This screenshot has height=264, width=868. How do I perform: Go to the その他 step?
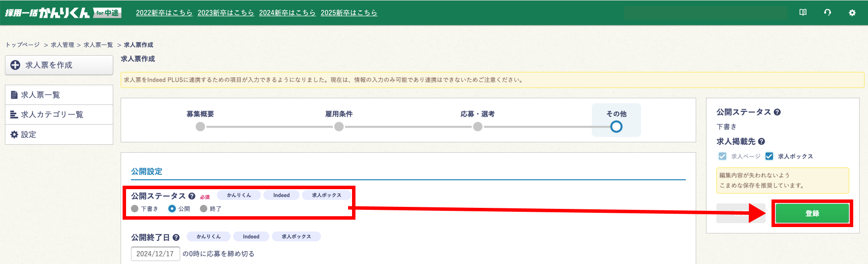616,120
